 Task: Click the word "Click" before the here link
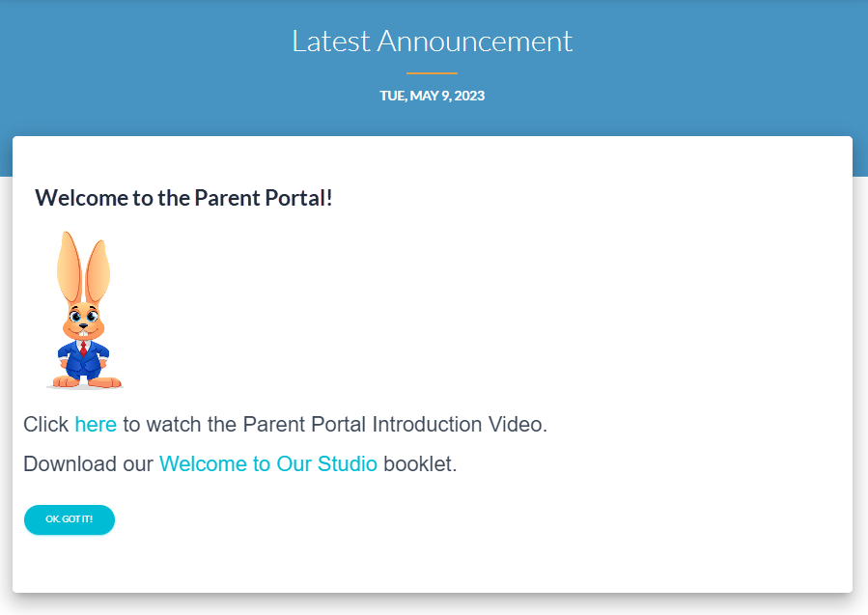pos(45,425)
